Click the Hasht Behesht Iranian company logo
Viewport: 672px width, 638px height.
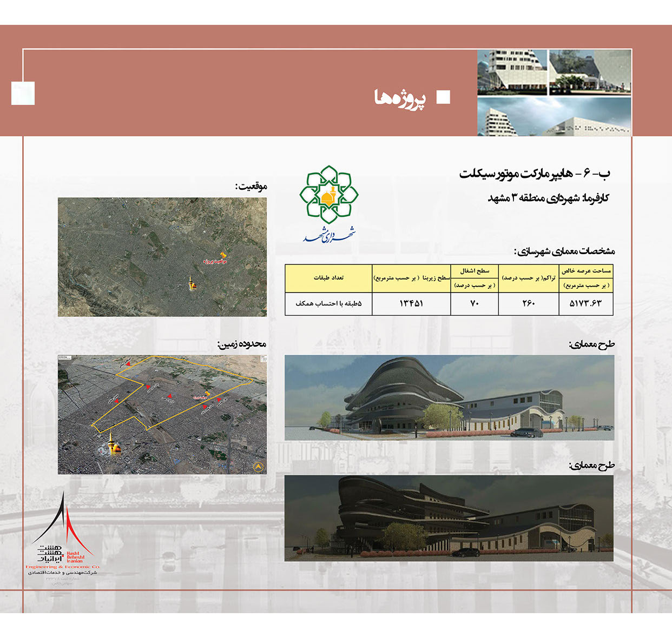pos(63,533)
